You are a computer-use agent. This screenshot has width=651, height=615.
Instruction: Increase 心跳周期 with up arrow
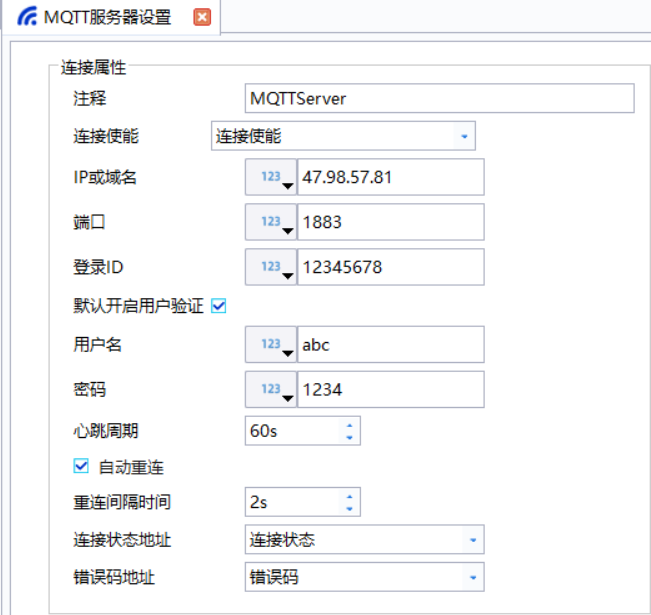[x=350, y=425]
